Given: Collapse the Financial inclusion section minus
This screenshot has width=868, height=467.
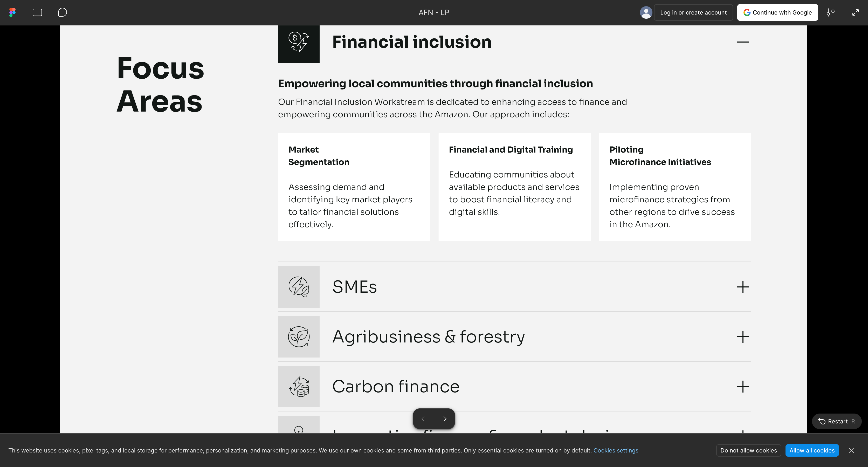Looking at the screenshot, I should pos(743,42).
